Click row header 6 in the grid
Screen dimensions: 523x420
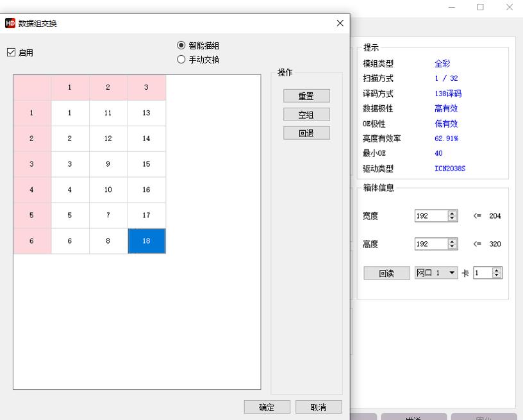31,240
